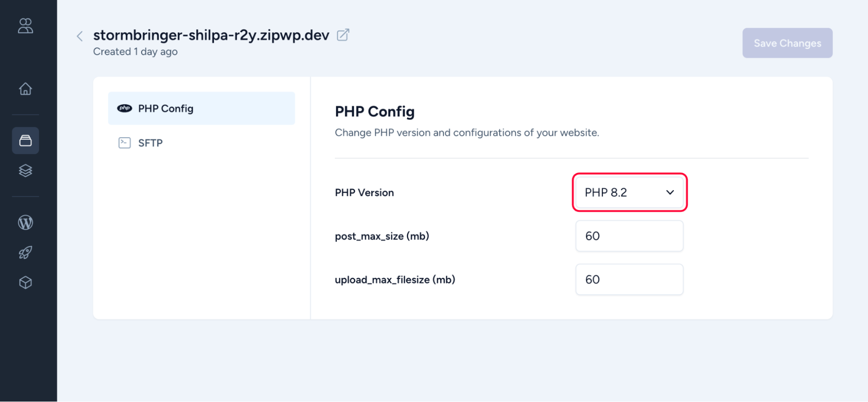The height and width of the screenshot is (402, 868).
Task: Click the Save Changes button
Action: pos(787,43)
